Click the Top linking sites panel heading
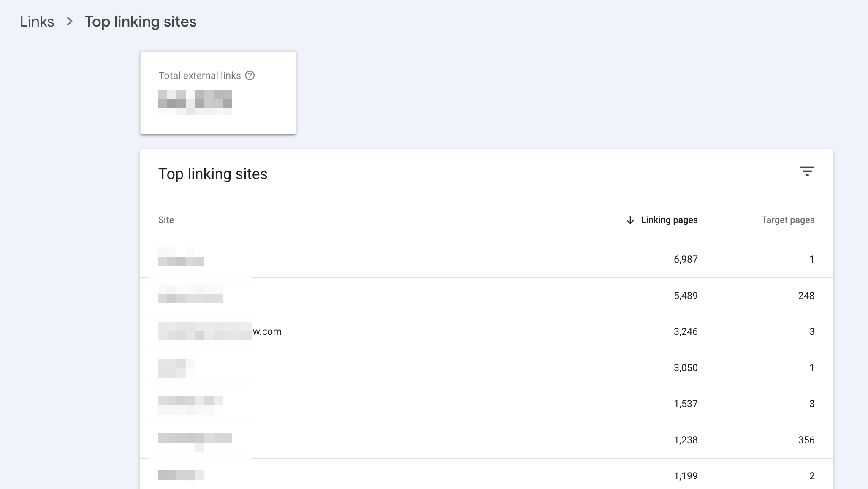This screenshot has height=489, width=868. [x=213, y=174]
